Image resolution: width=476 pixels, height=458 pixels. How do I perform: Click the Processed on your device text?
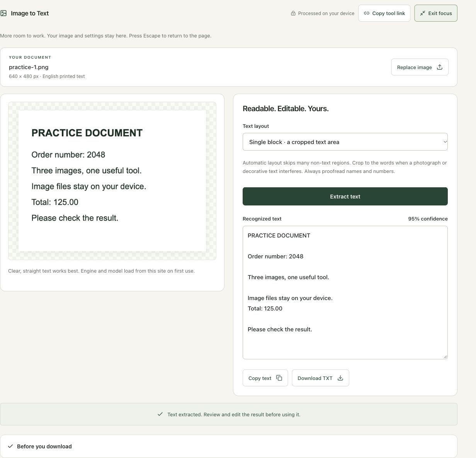pyautogui.click(x=326, y=13)
